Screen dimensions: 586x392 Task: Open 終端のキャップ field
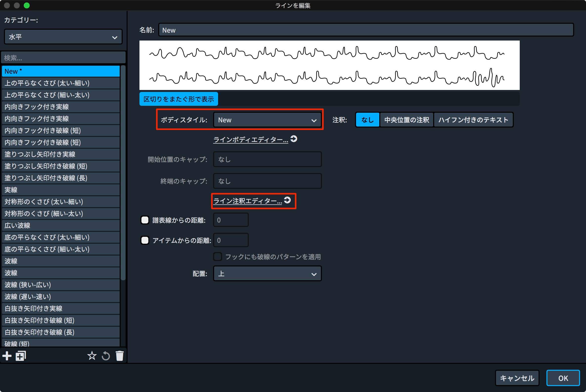click(267, 181)
